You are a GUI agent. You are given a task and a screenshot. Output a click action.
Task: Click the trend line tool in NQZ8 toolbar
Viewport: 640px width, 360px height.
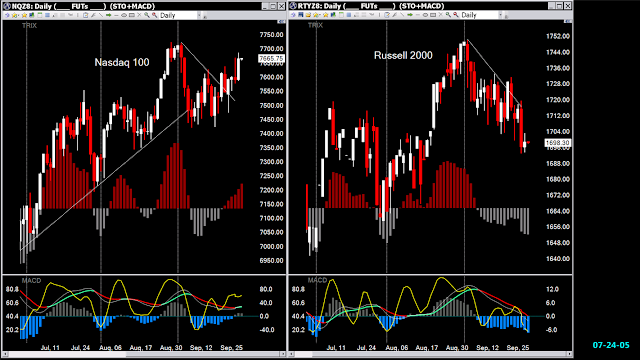101,15
